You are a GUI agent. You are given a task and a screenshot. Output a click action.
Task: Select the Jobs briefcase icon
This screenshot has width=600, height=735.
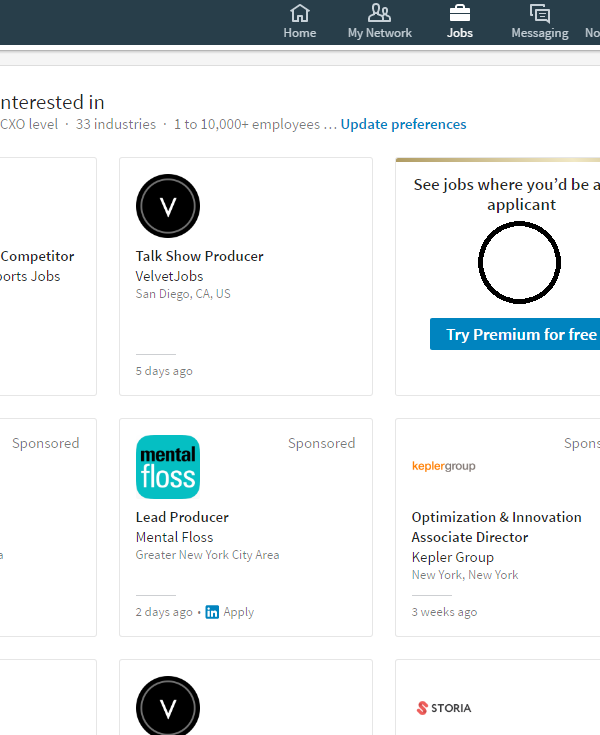[459, 13]
